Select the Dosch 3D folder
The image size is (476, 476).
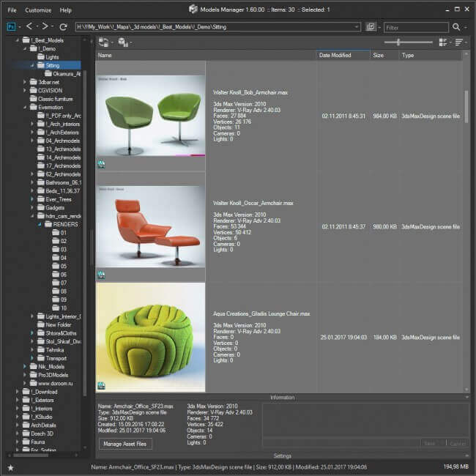[x=38, y=434]
